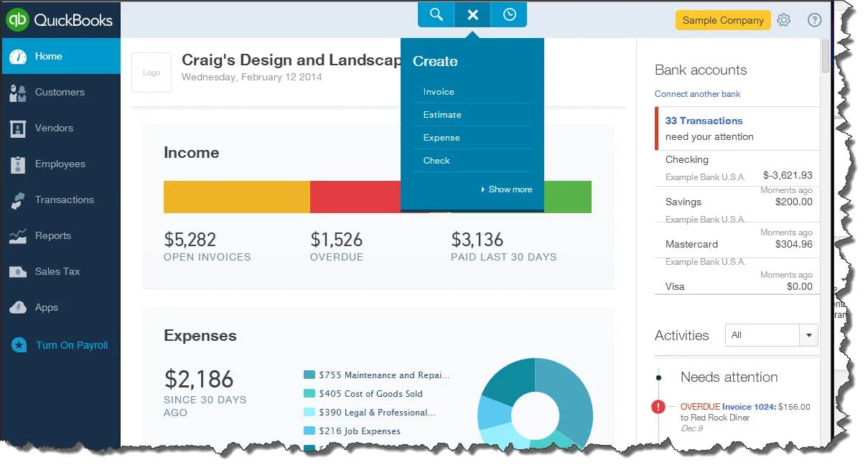
Task: Click the $5,282 open invoices amount
Action: (x=190, y=239)
